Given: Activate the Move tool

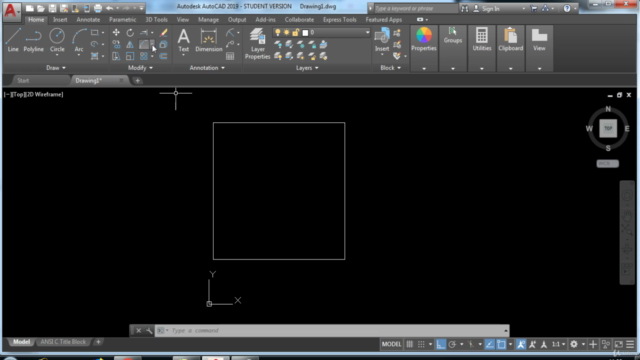Looking at the screenshot, I should 116,33.
